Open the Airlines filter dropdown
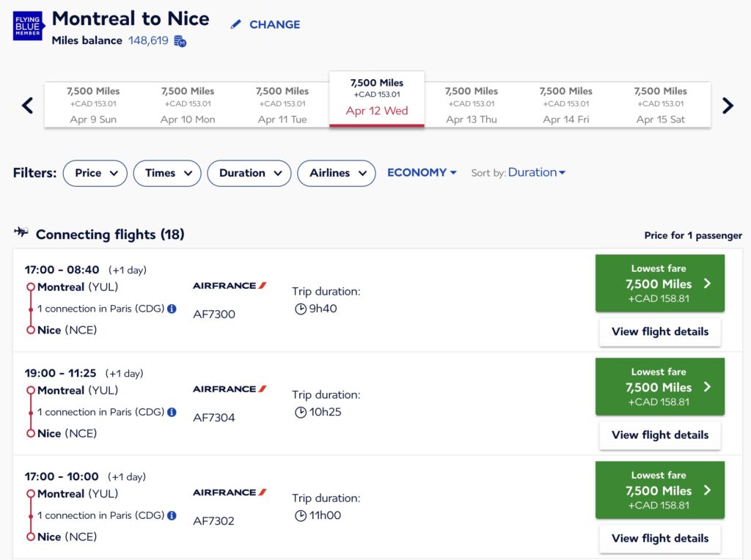 (337, 173)
